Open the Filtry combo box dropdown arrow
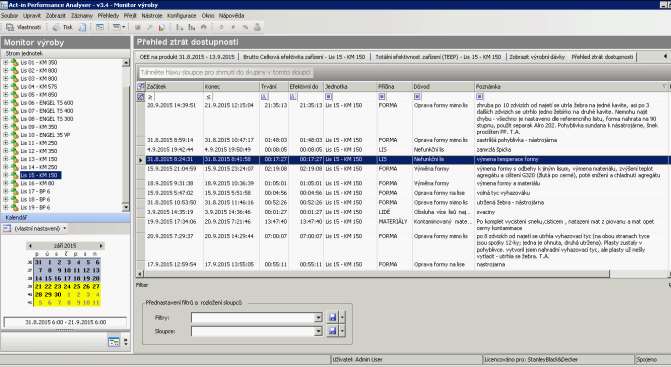The height and width of the screenshot is (367, 671). pyautogui.click(x=318, y=317)
